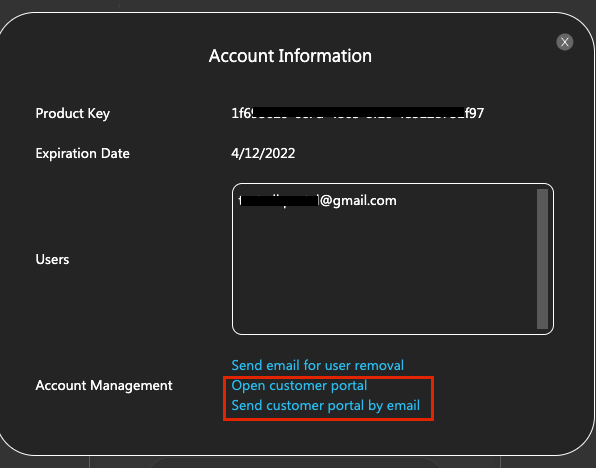Click the Product Key label

pyautogui.click(x=73, y=113)
